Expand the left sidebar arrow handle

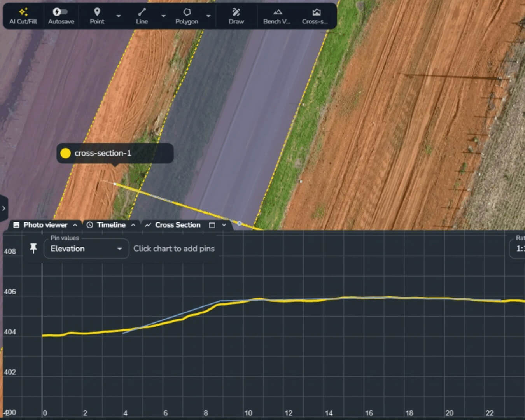3,208
